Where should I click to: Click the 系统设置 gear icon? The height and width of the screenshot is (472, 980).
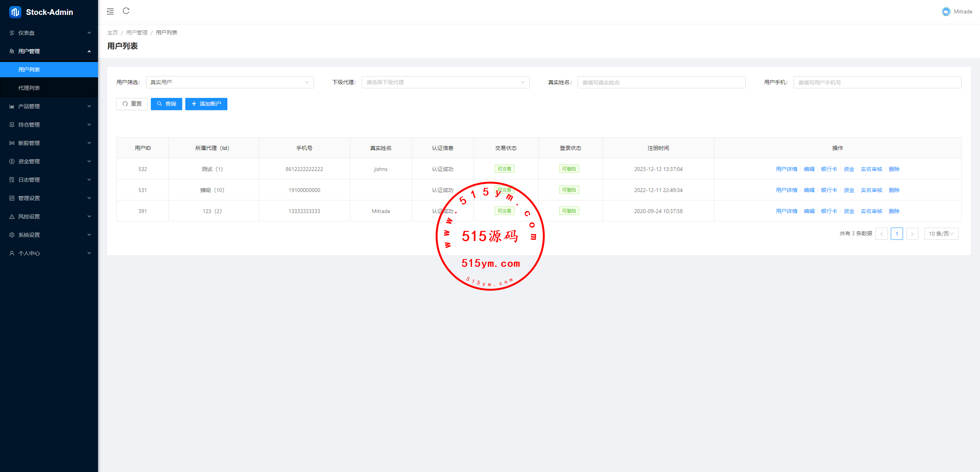(12, 235)
